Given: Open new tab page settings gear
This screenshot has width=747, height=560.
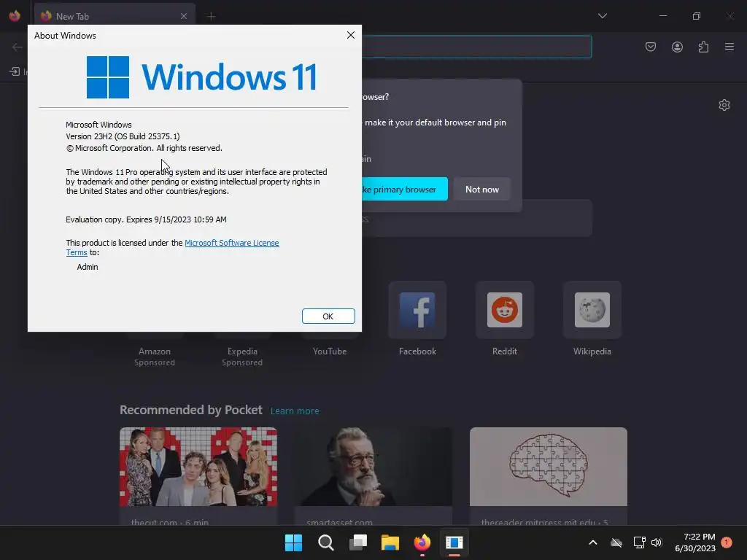Looking at the screenshot, I should click(x=724, y=105).
